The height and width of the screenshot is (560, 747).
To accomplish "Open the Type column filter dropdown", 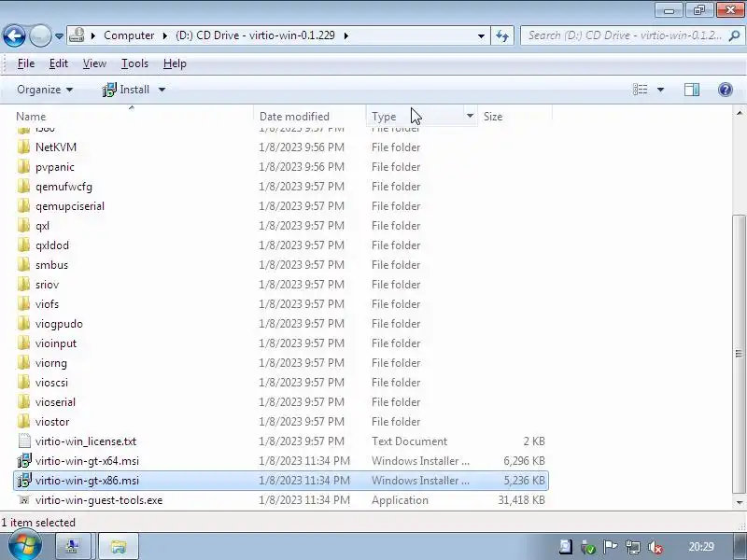I will [x=470, y=116].
